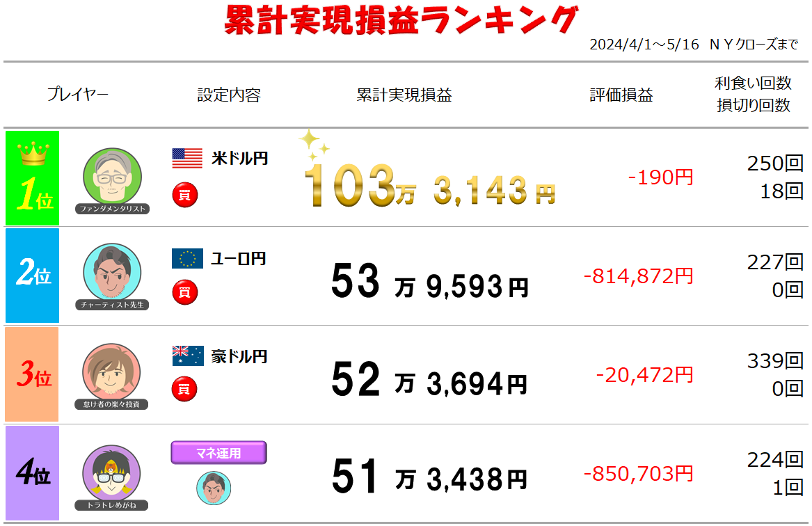This screenshot has height=526, width=812.
Task: Click the US flag icon
Action: click(x=187, y=159)
